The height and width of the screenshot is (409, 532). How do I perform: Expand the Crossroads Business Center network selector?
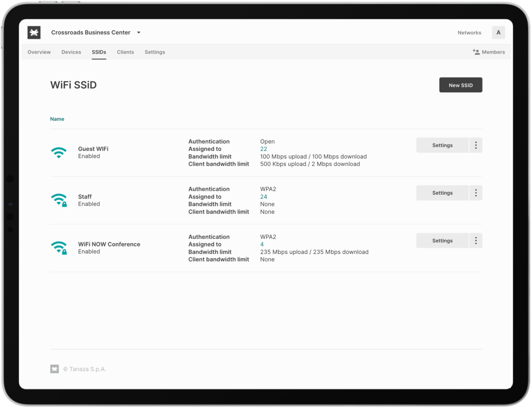(x=138, y=32)
